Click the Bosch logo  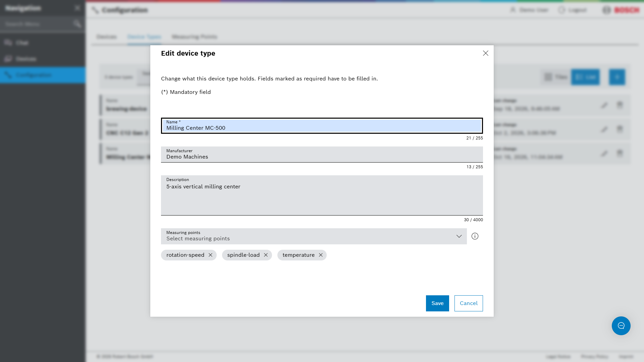pos(621,10)
